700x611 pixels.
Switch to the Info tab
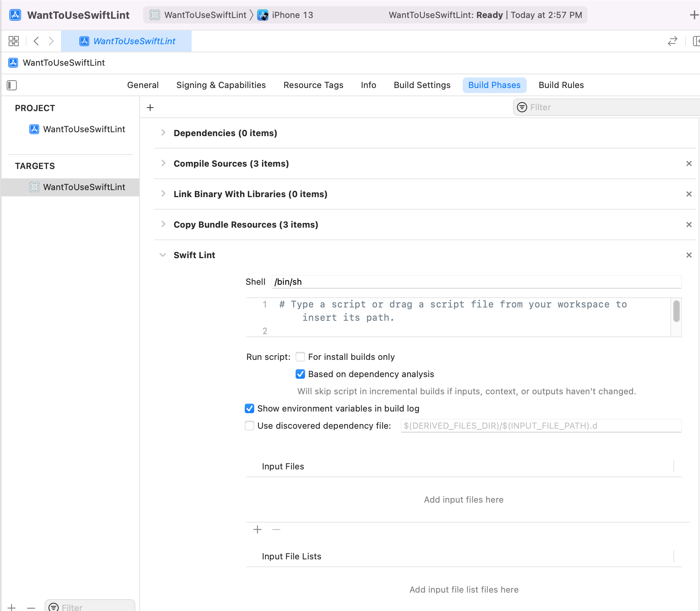[368, 85]
